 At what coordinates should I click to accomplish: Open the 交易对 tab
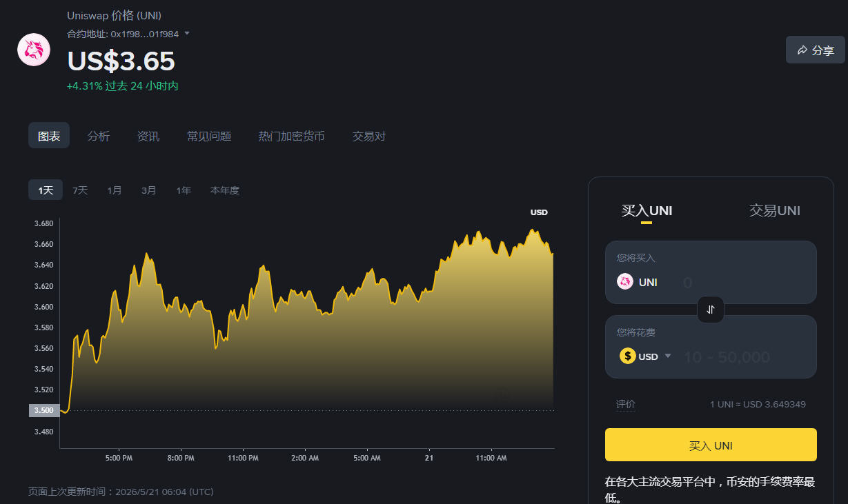coord(369,137)
